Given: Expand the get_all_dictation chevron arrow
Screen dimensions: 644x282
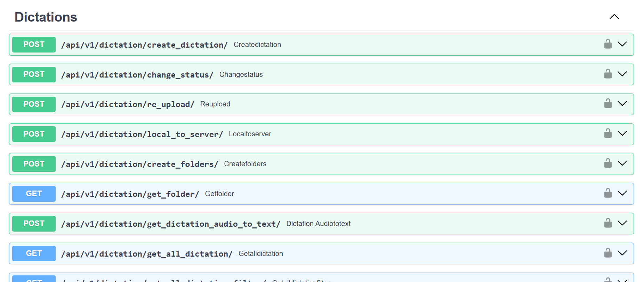Looking at the screenshot, I should coord(622,253).
